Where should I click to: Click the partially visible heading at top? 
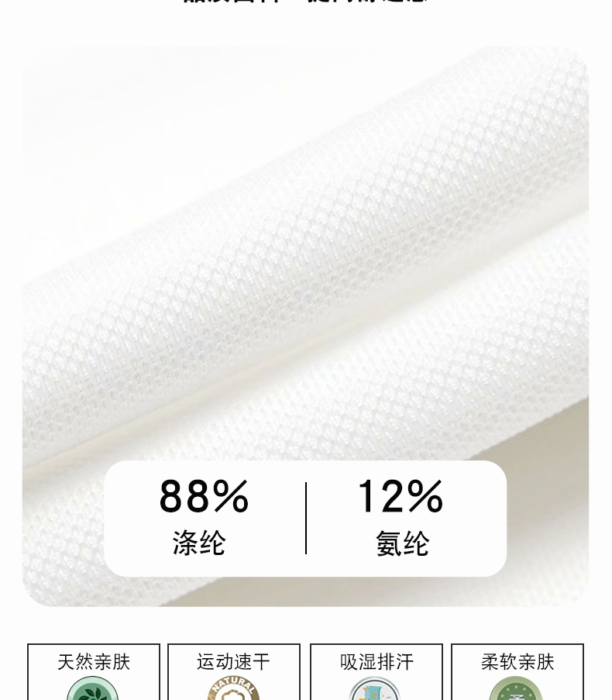pyautogui.click(x=305, y=2)
